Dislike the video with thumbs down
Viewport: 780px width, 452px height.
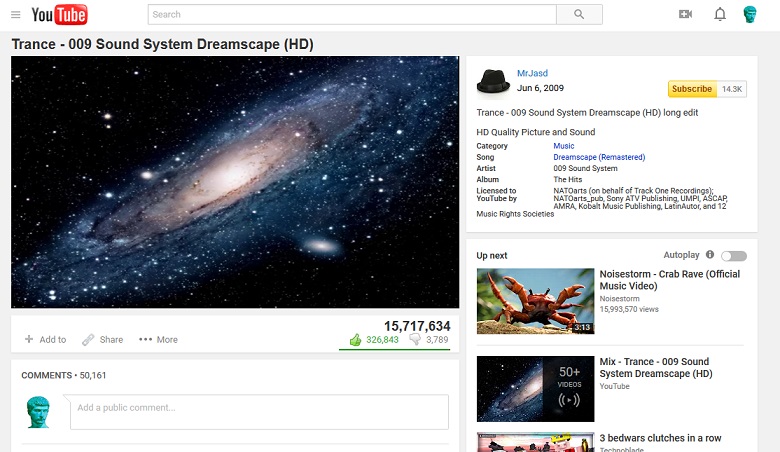[x=415, y=340]
